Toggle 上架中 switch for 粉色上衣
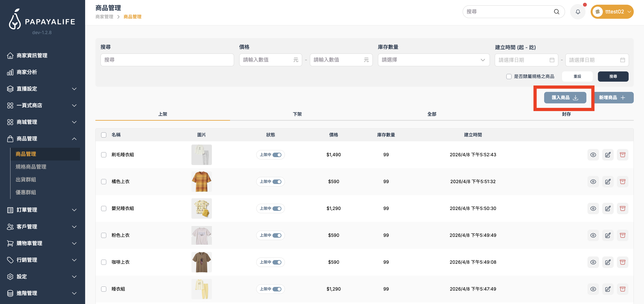The width and height of the screenshot is (644, 304). 277,235
